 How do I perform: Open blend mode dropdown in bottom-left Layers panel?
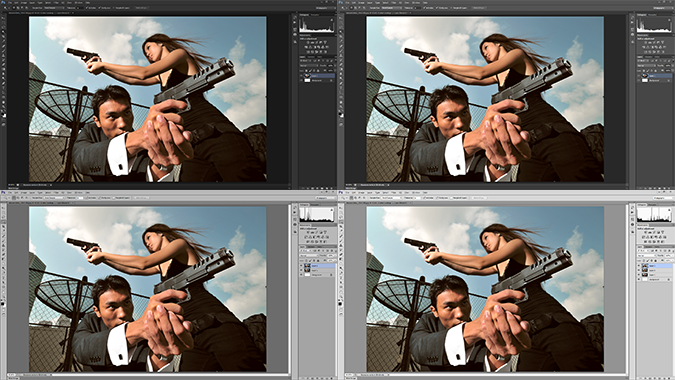pos(309,256)
